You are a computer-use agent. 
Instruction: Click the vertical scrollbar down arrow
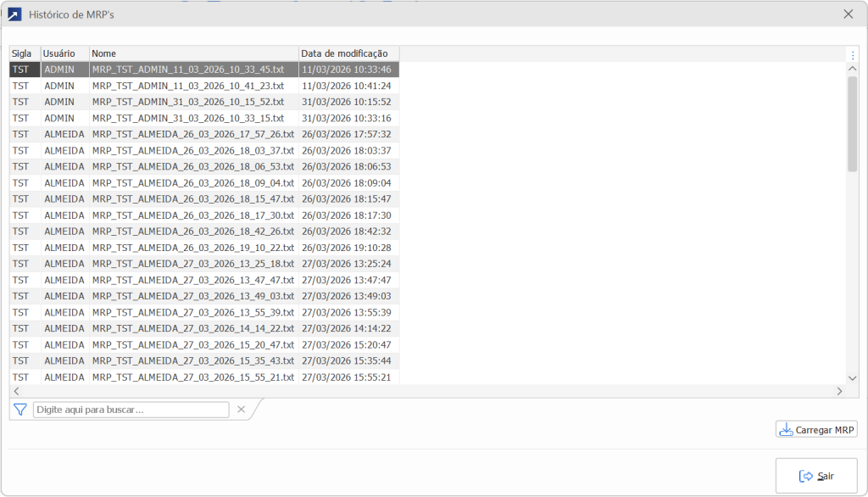[x=853, y=378]
